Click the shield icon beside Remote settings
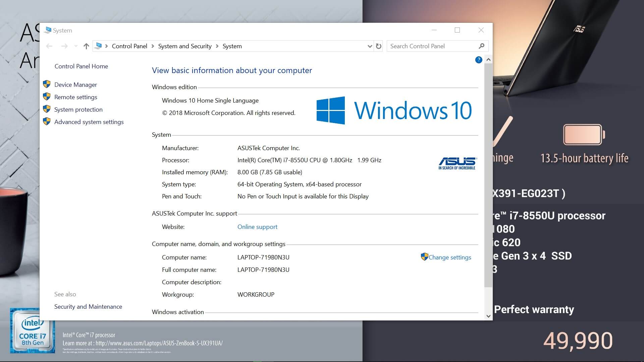This screenshot has height=362, width=644. pos(47,97)
